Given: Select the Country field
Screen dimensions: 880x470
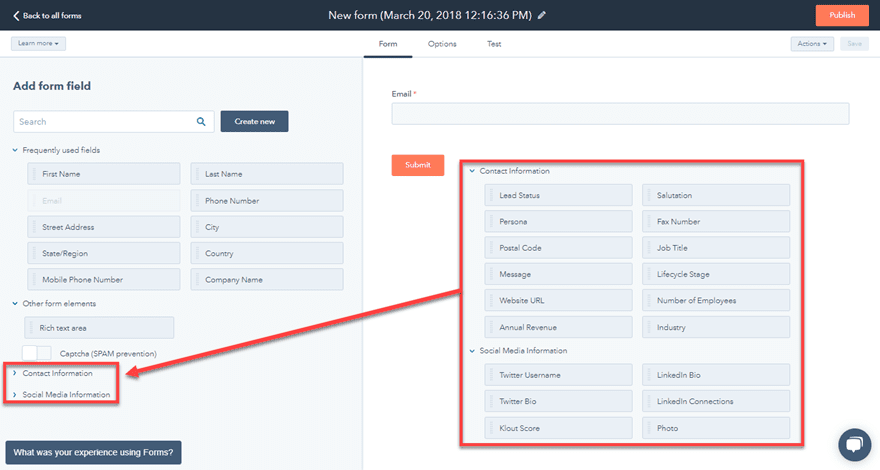Looking at the screenshot, I should (x=267, y=253).
